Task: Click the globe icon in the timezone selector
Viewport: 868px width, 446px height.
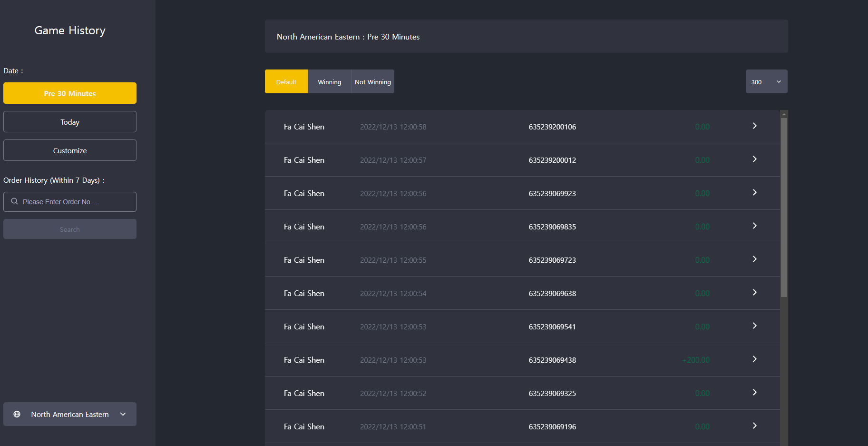Action: 17,414
